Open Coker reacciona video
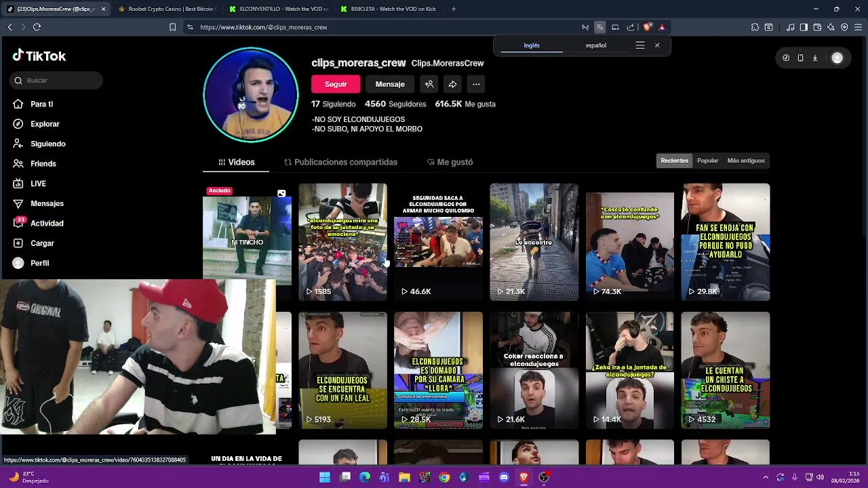Screen dimensions: 868x488 click(x=534, y=370)
